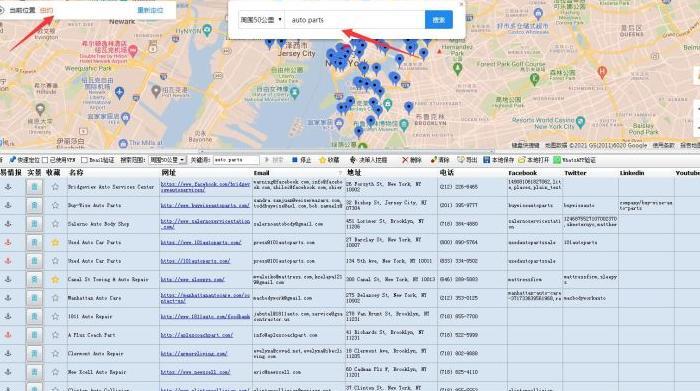
Task: Click the Forest Park Golf Course map marker
Action: 534,79
